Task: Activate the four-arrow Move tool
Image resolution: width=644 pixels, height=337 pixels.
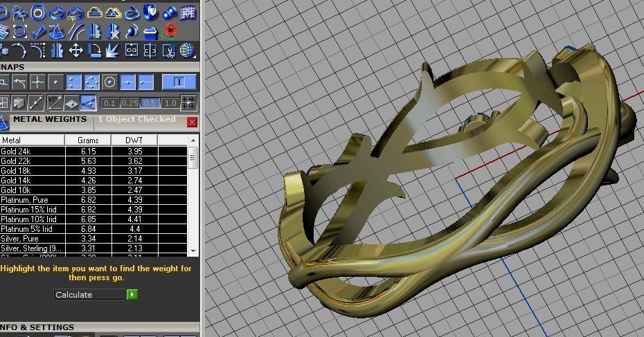Action: [76, 51]
